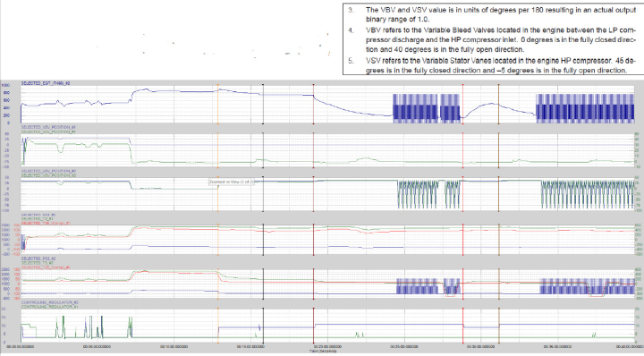Select the green SELECTED_VSV_POSITION_#1 legend label
This screenshot has height=356, width=644.
(48, 131)
